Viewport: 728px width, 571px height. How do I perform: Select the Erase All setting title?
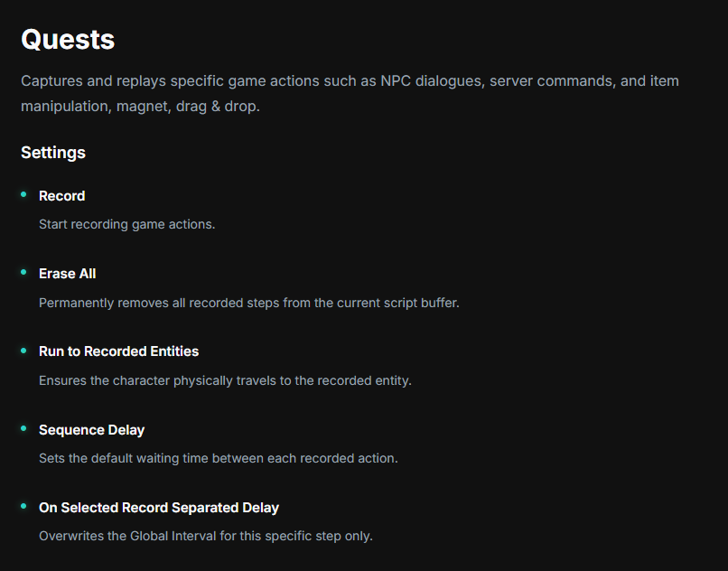click(x=68, y=274)
